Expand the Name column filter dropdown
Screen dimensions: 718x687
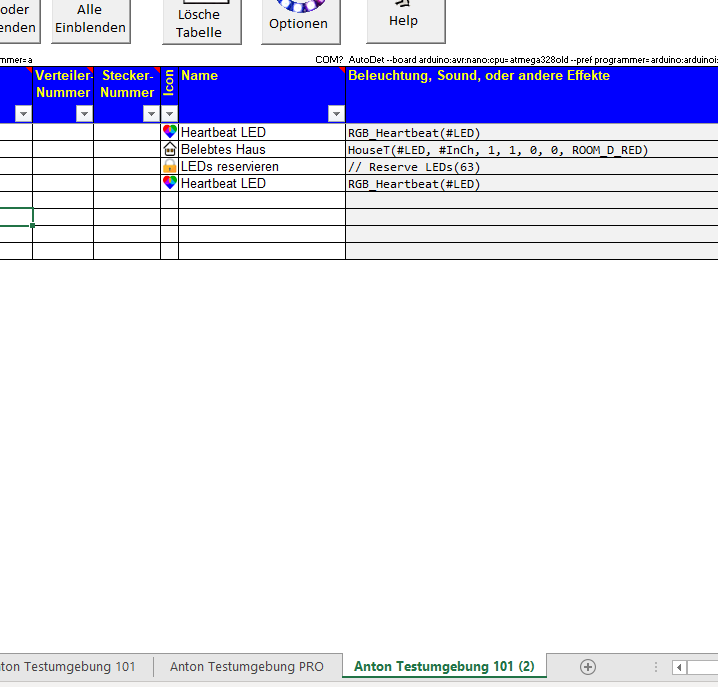[336, 114]
